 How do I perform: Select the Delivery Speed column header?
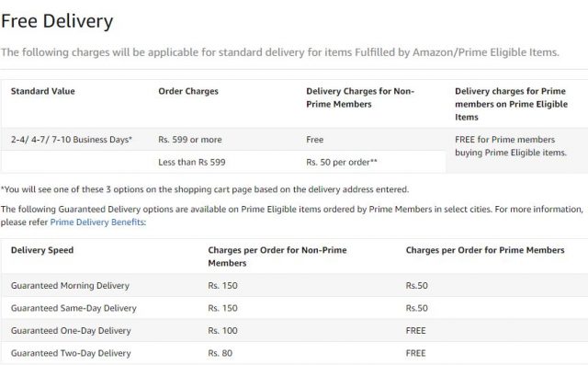click(42, 250)
